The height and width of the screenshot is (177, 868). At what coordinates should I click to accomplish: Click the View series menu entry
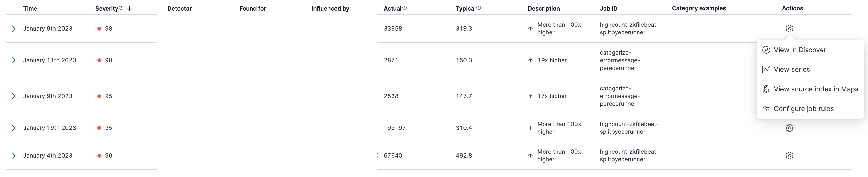792,69
